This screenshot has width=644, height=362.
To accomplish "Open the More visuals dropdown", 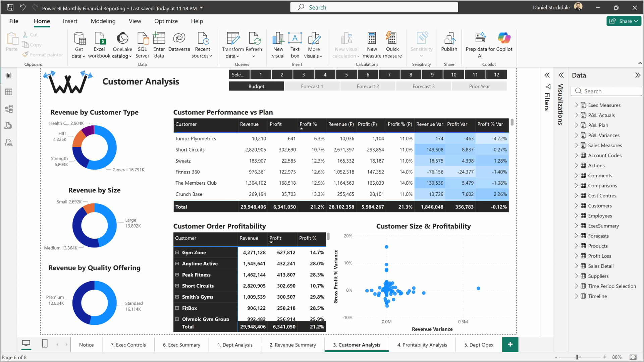I will click(314, 45).
